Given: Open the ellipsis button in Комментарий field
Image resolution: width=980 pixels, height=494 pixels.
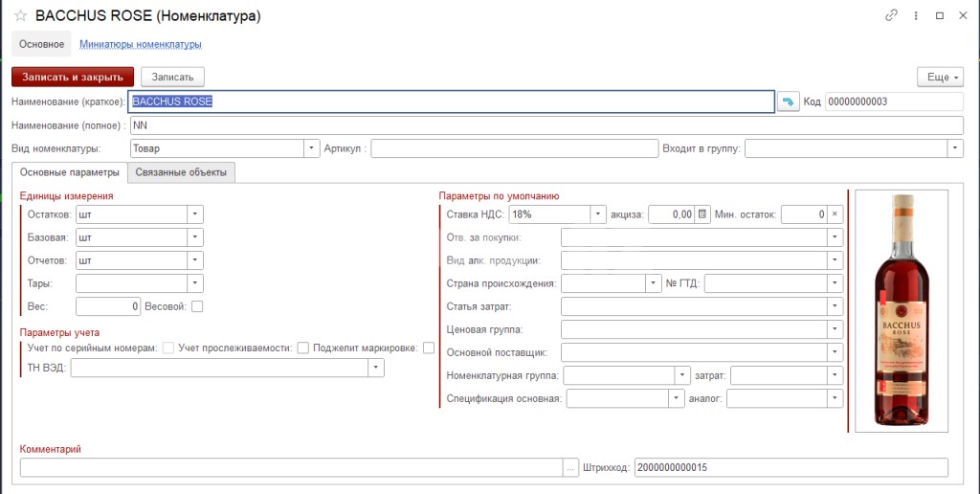Looking at the screenshot, I should [x=570, y=467].
